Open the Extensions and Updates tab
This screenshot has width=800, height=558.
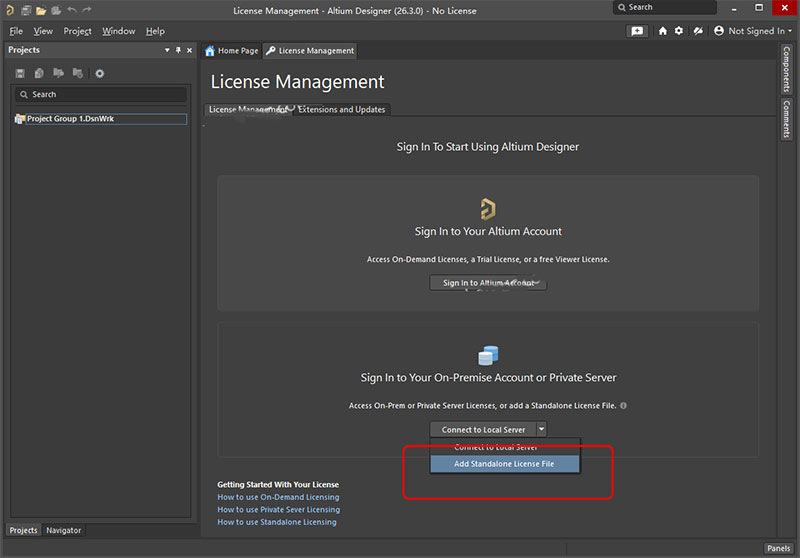(341, 109)
